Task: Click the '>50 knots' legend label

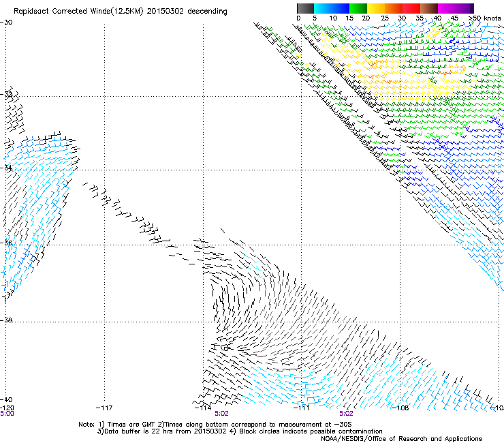Action: tap(484, 18)
